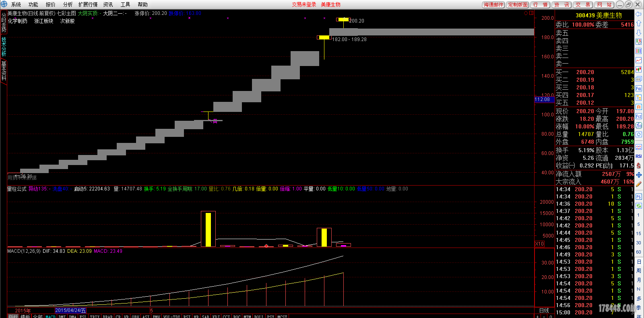Click the plus zoom button at bottom right
The height and width of the screenshot is (318, 644).
click(x=538, y=316)
